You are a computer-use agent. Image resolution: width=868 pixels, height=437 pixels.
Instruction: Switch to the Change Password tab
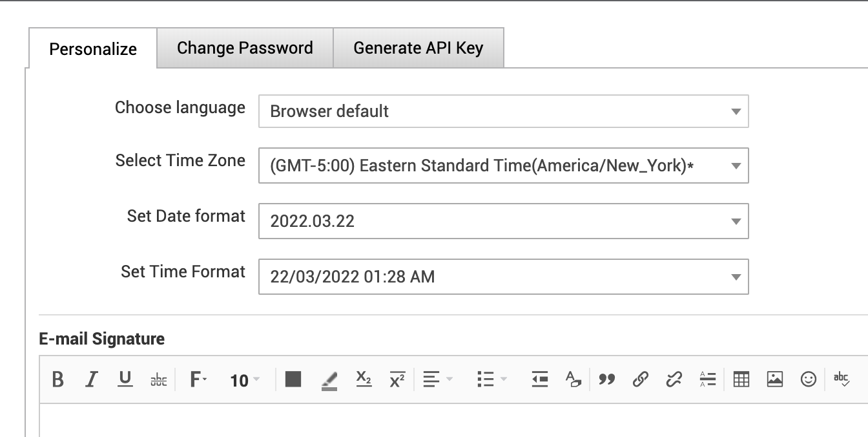click(x=245, y=48)
